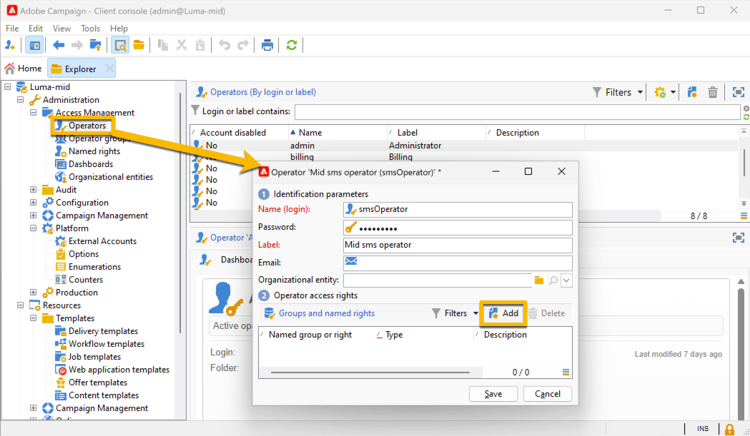Open the Tools menu
This screenshot has height=436, width=750.
[90, 28]
